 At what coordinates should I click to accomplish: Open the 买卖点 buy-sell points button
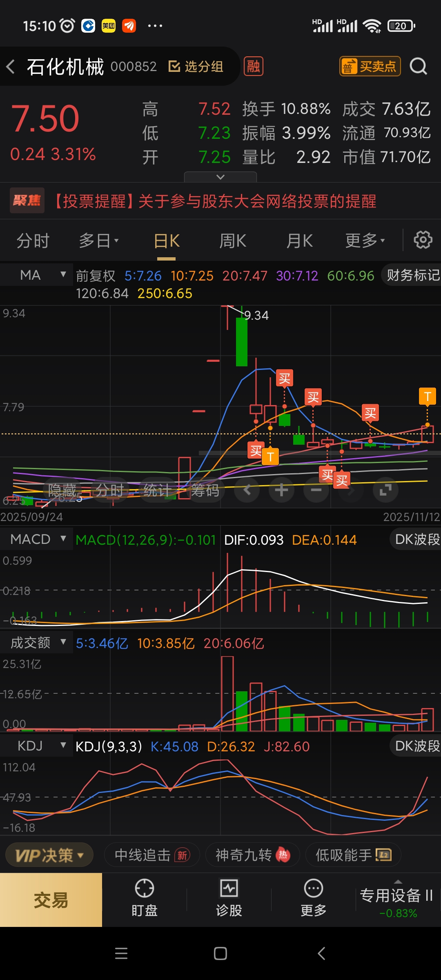(x=370, y=66)
